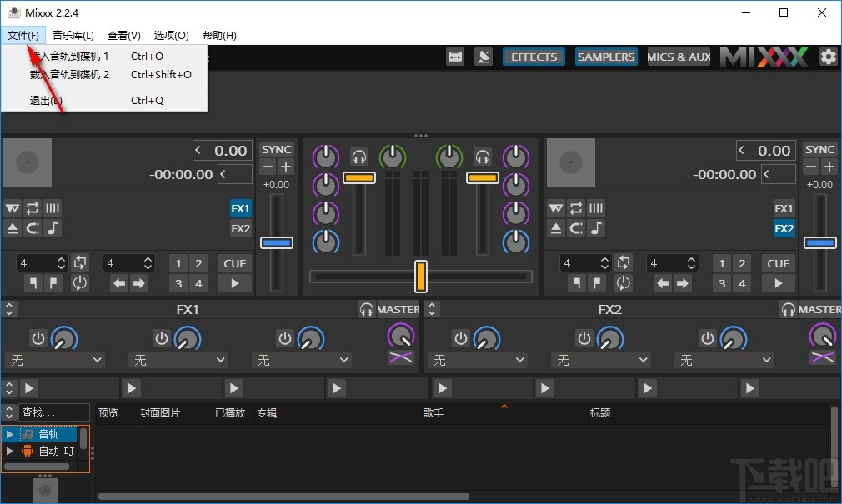The height and width of the screenshot is (504, 842).
Task: Activate reverse play on the left deck
Action: click(33, 228)
